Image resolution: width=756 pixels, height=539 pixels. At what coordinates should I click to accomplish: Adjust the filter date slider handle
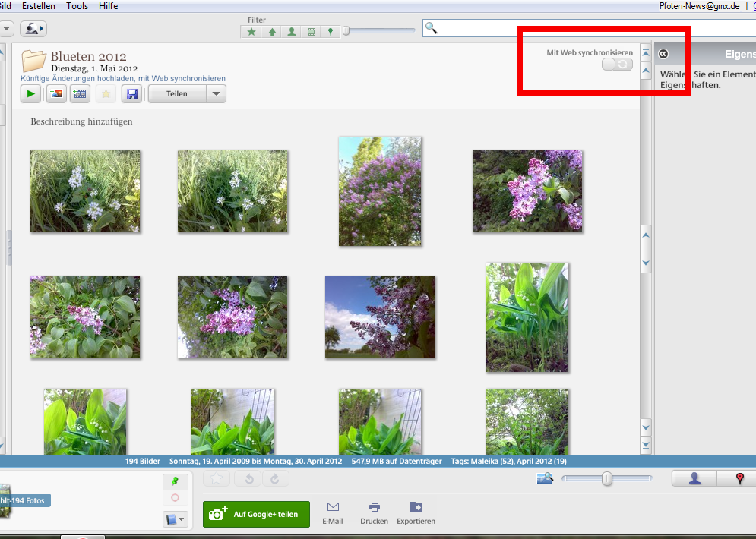pyautogui.click(x=346, y=31)
